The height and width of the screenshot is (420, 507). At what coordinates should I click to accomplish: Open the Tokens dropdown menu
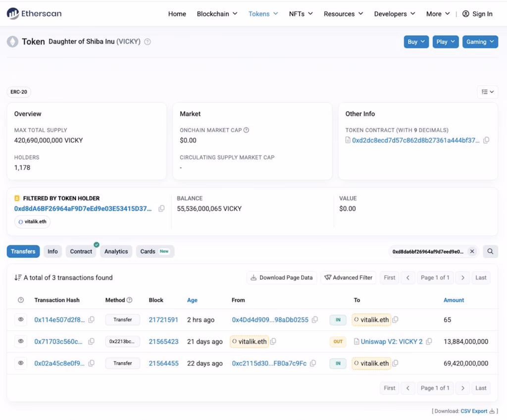pyautogui.click(x=263, y=14)
